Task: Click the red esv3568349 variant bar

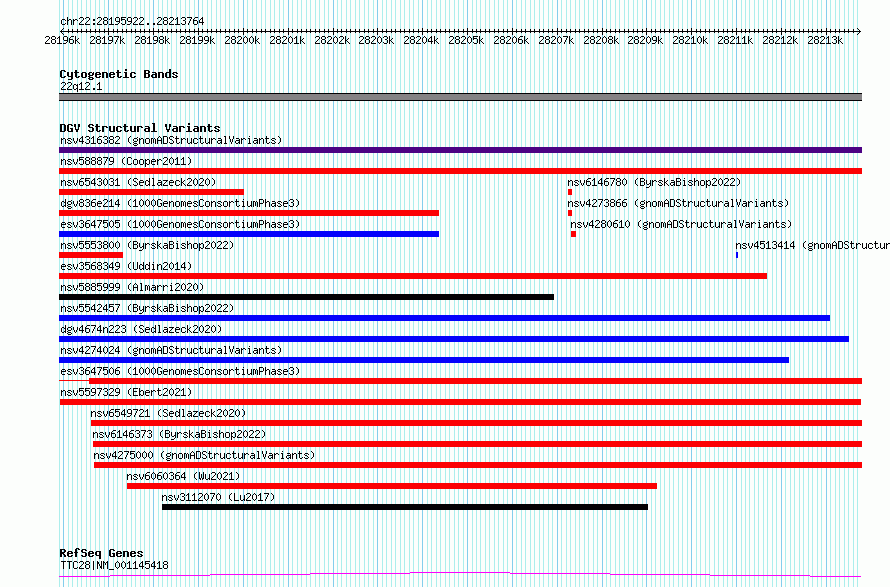Action: [x=413, y=276]
